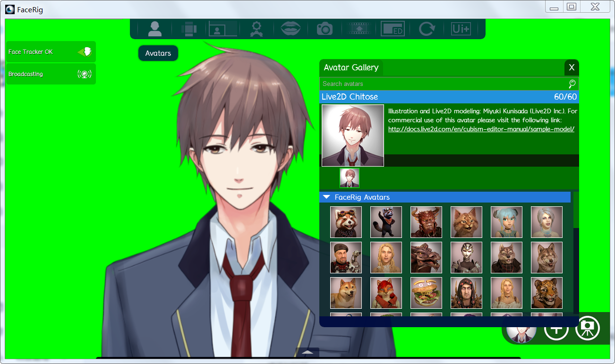Click the cross-shaped icon in top toolbar
The width and height of the screenshot is (615, 364).
[189, 29]
